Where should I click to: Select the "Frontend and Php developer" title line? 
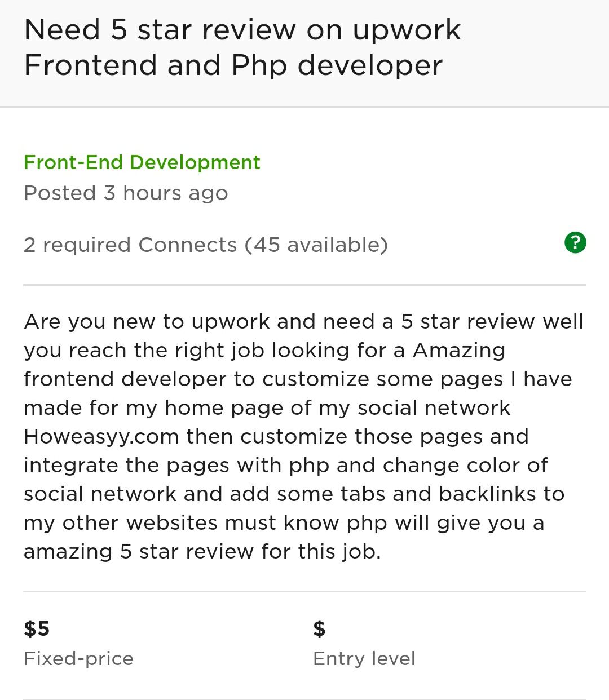click(233, 65)
